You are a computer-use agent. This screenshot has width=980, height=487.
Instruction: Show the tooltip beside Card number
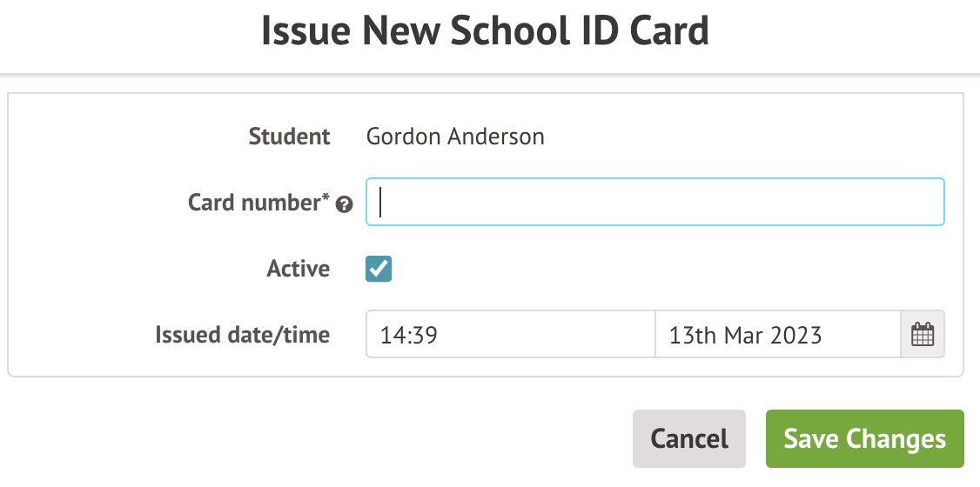point(345,205)
